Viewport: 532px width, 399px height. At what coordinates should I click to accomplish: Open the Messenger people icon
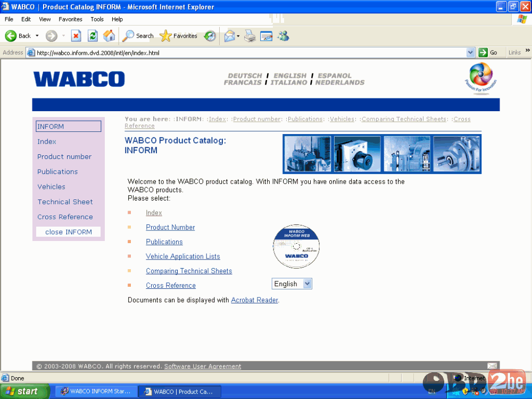pyautogui.click(x=284, y=36)
